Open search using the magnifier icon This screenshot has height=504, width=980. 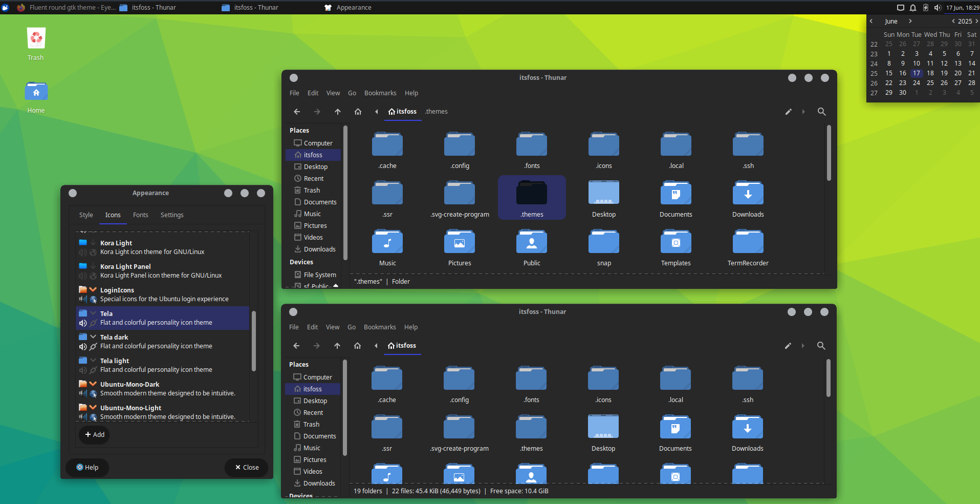click(821, 112)
